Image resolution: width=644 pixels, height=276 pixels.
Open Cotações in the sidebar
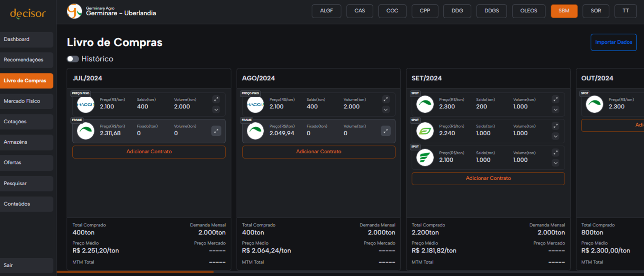(27, 122)
